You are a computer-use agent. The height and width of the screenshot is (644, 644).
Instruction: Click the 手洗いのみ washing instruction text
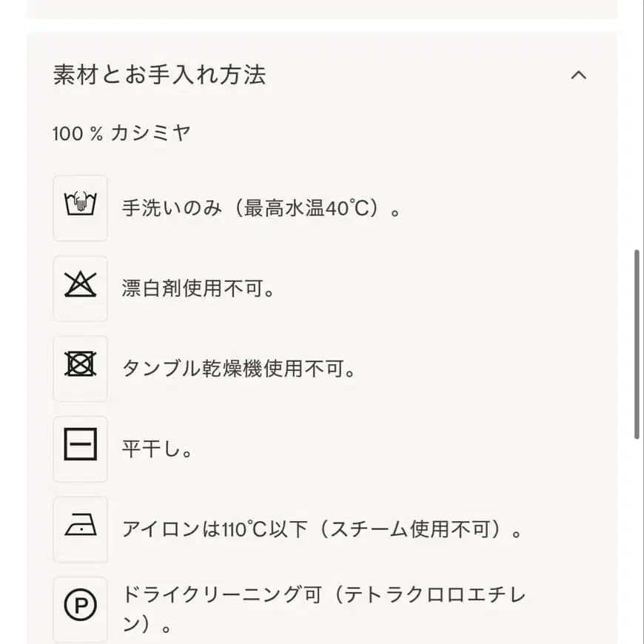pos(263,208)
